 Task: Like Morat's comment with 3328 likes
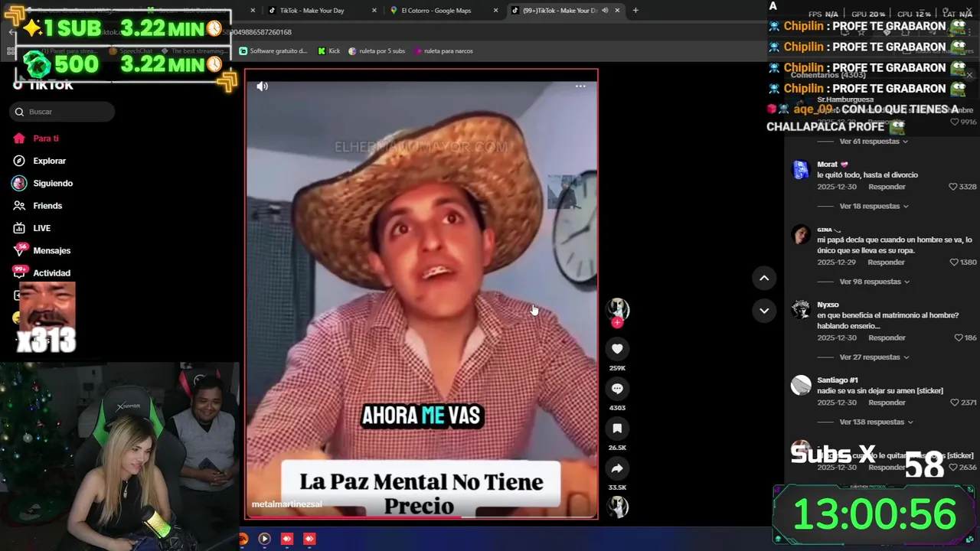(953, 187)
